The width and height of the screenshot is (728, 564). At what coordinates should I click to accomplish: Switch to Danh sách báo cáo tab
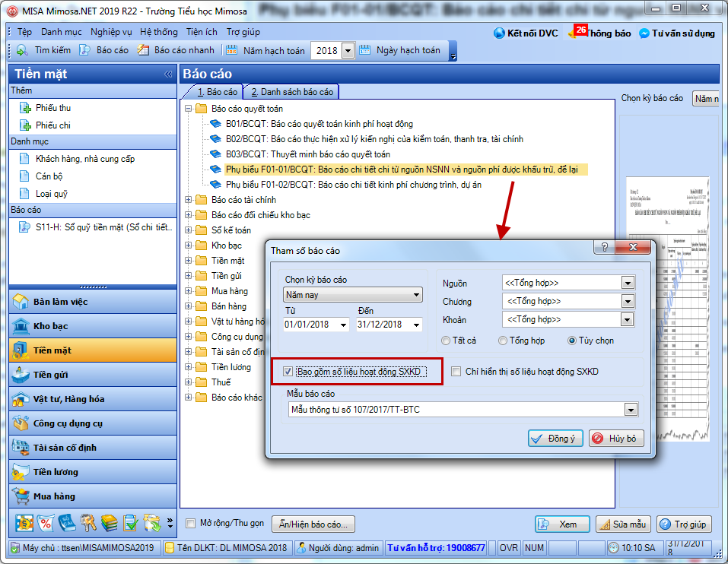click(292, 92)
